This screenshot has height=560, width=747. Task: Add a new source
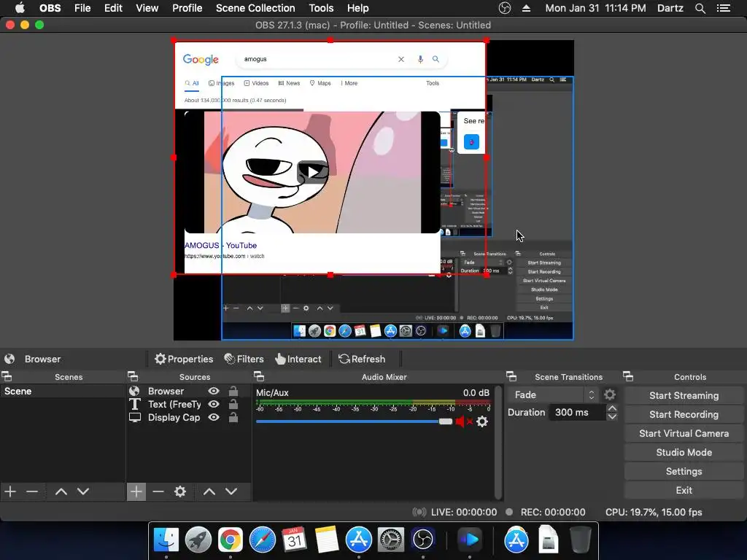tap(136, 491)
